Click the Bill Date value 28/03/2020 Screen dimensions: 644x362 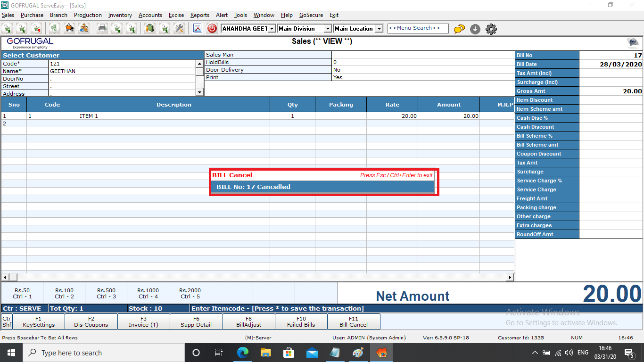pyautogui.click(x=611, y=64)
